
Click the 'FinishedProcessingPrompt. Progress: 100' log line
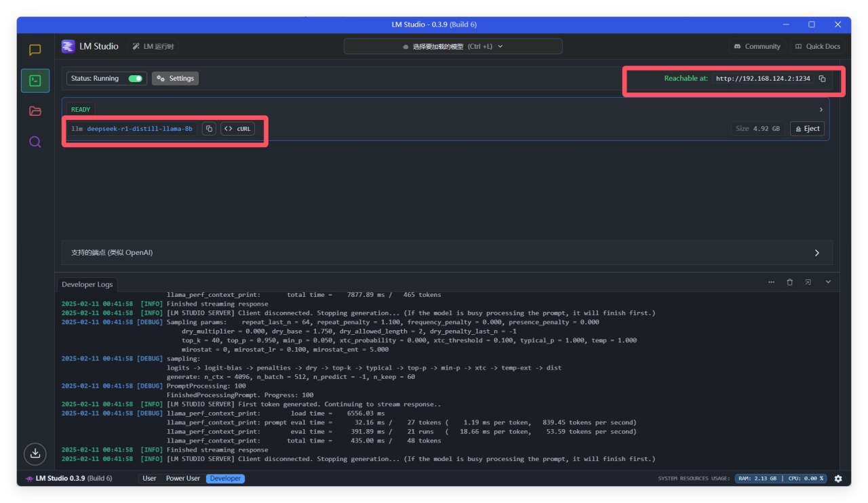point(240,395)
